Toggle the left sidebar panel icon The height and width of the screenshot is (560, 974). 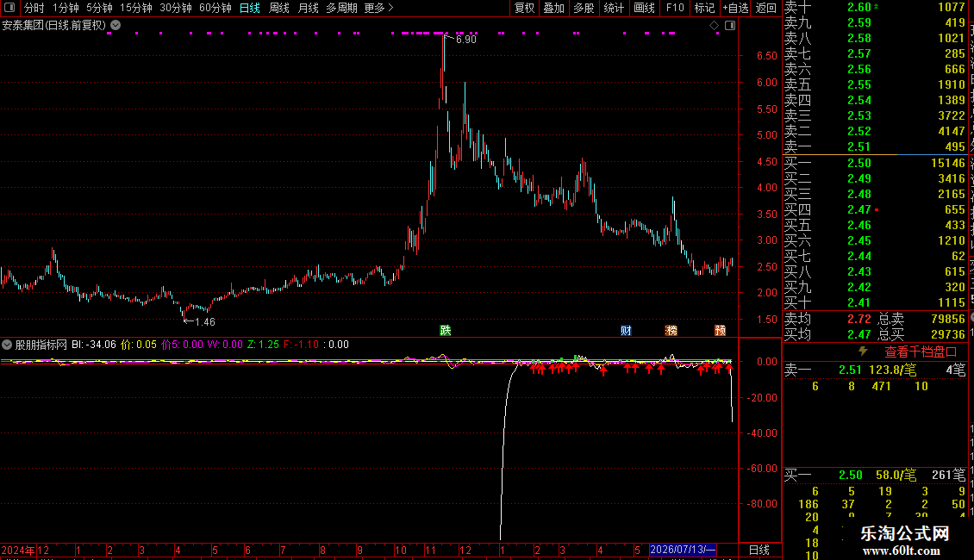coord(9,8)
